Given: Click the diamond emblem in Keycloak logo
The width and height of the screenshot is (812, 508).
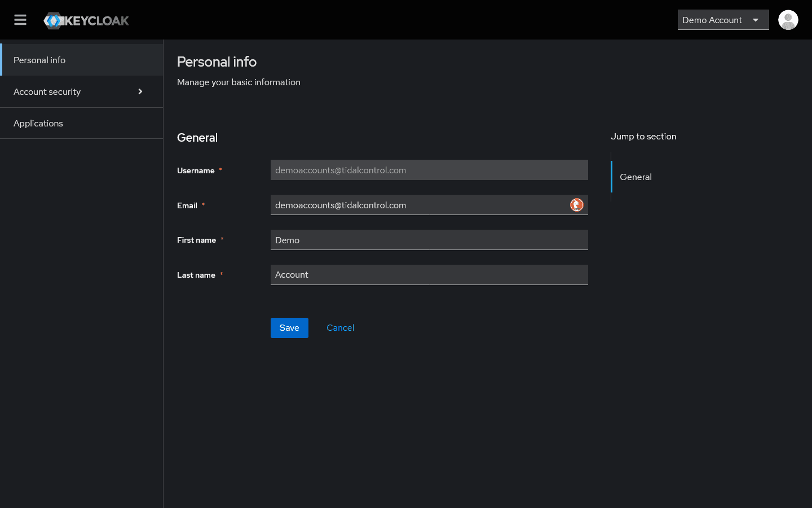Looking at the screenshot, I should [54, 20].
